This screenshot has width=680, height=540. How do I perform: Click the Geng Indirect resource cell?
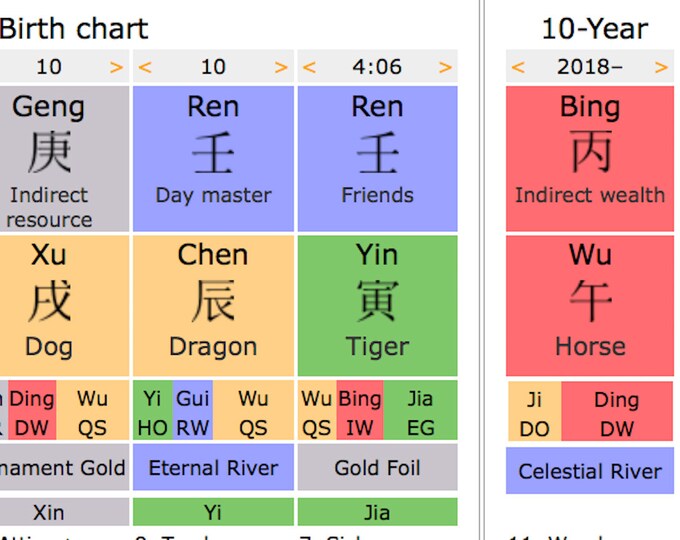pyautogui.click(x=64, y=159)
